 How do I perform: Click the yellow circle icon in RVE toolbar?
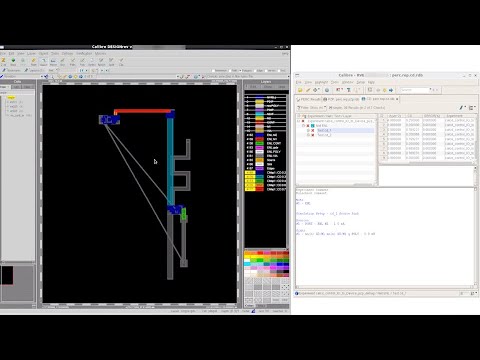click(x=384, y=90)
